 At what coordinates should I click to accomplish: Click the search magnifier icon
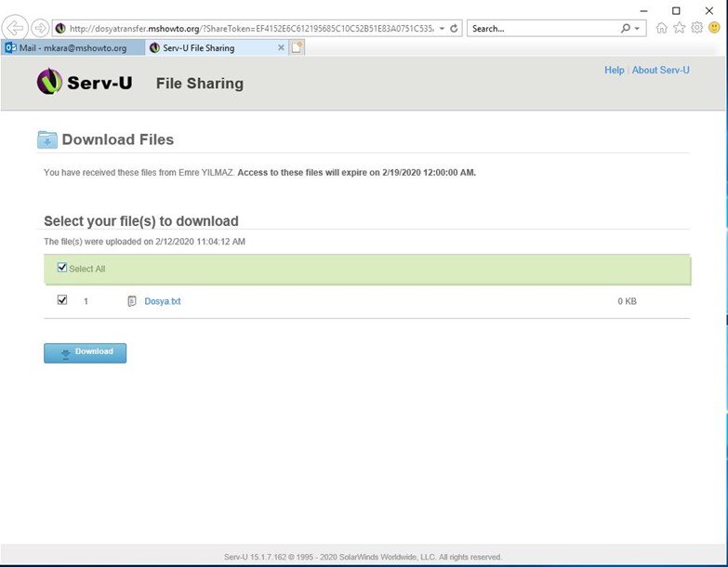tap(626, 28)
